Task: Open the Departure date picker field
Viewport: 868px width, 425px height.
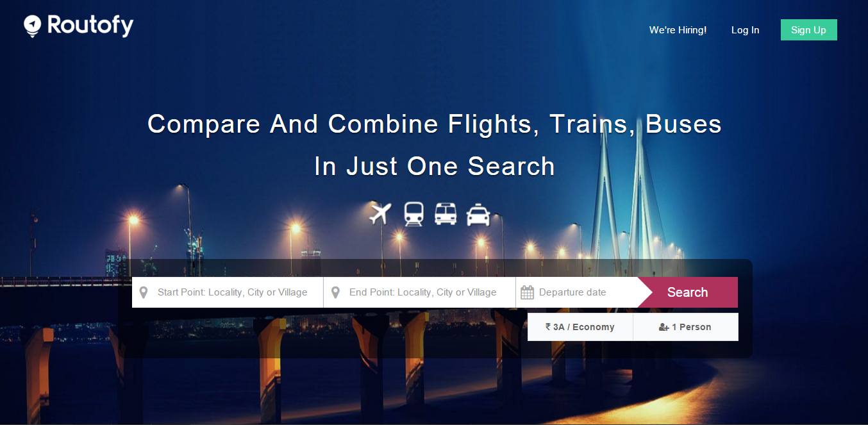Action: click(x=577, y=292)
